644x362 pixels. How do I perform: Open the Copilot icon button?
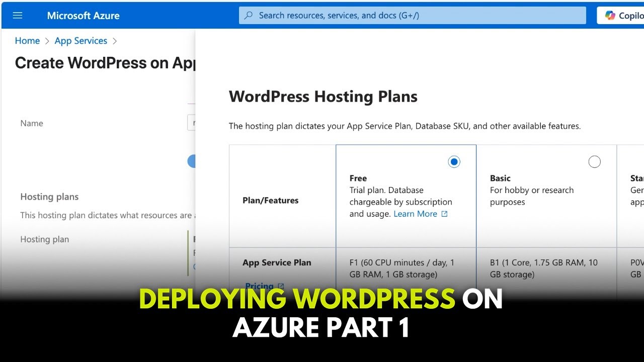click(x=610, y=16)
